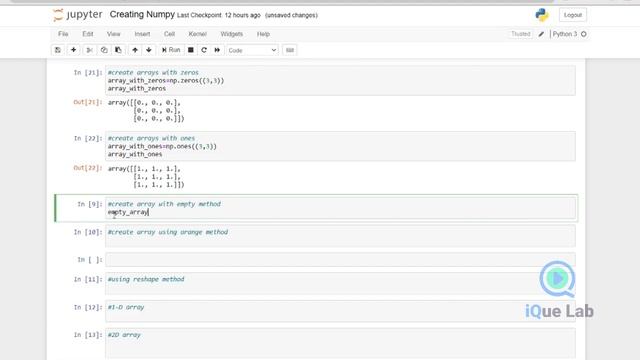
Task: Restart the kernel icon
Action: (204, 50)
